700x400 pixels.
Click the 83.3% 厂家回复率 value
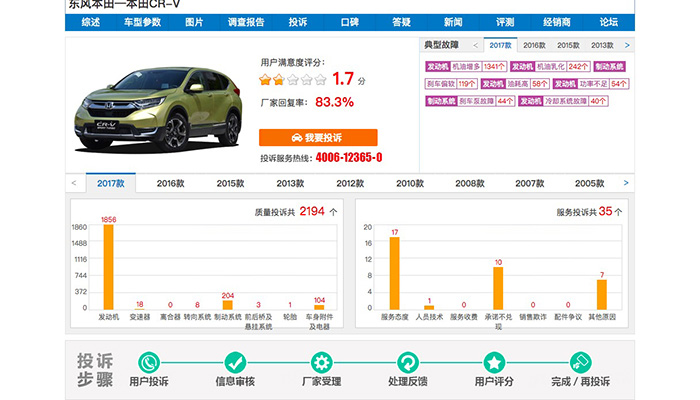tap(334, 102)
